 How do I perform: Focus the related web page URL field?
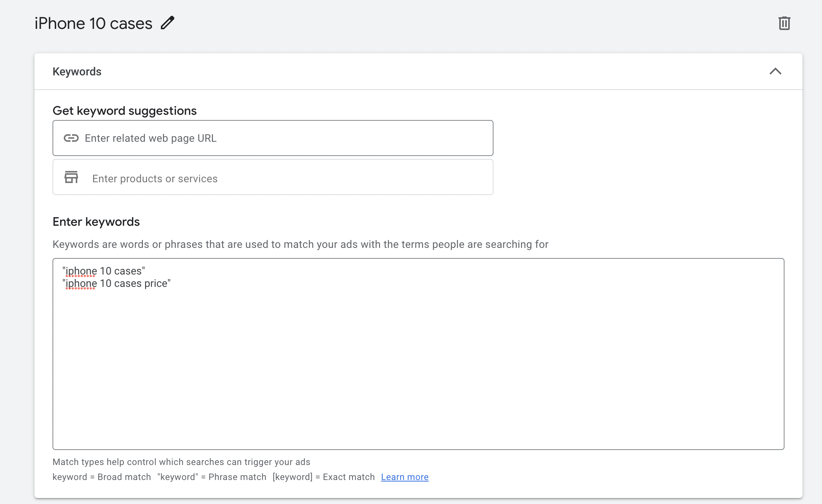(x=273, y=138)
